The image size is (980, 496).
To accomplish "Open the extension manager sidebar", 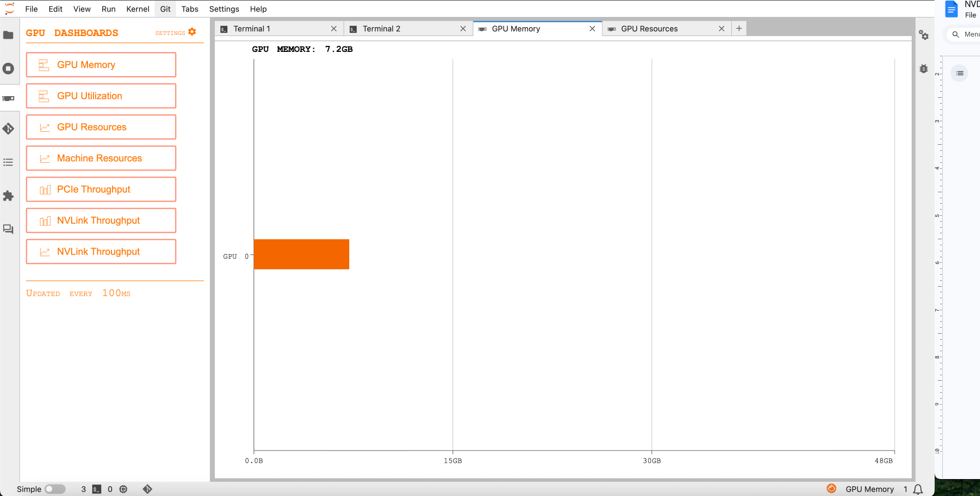I will 9,196.
